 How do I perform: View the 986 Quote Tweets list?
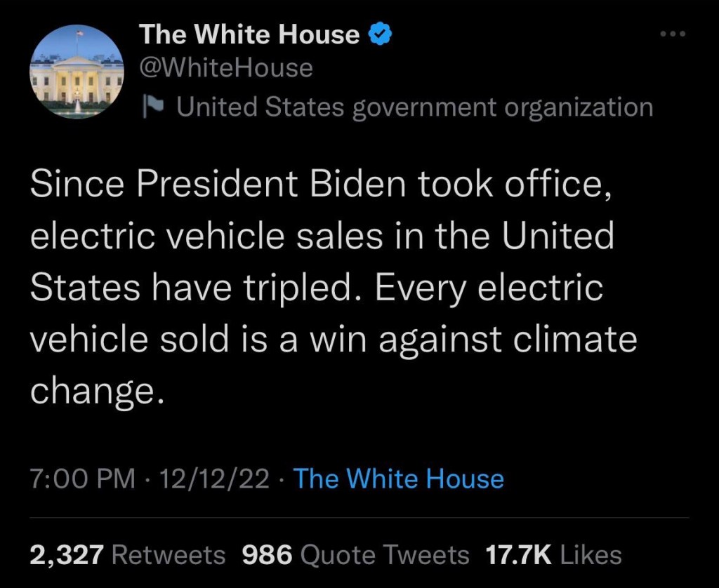[x=355, y=555]
